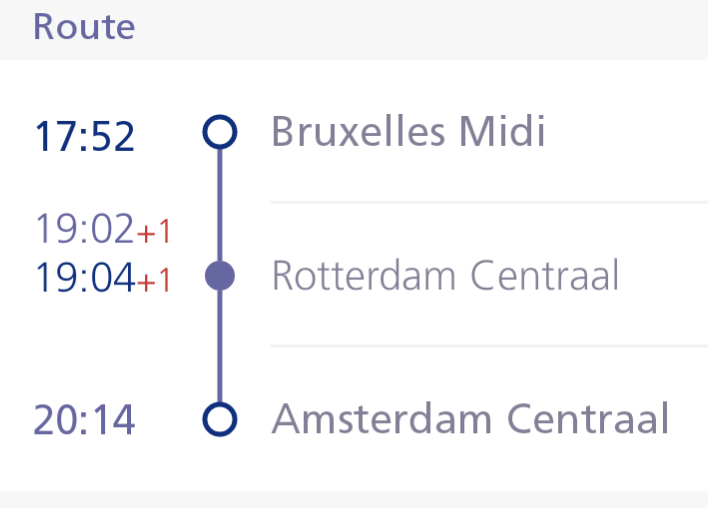The height and width of the screenshot is (508, 708).
Task: Tap the 20:14 arrival time
Action: pyautogui.click(x=85, y=420)
